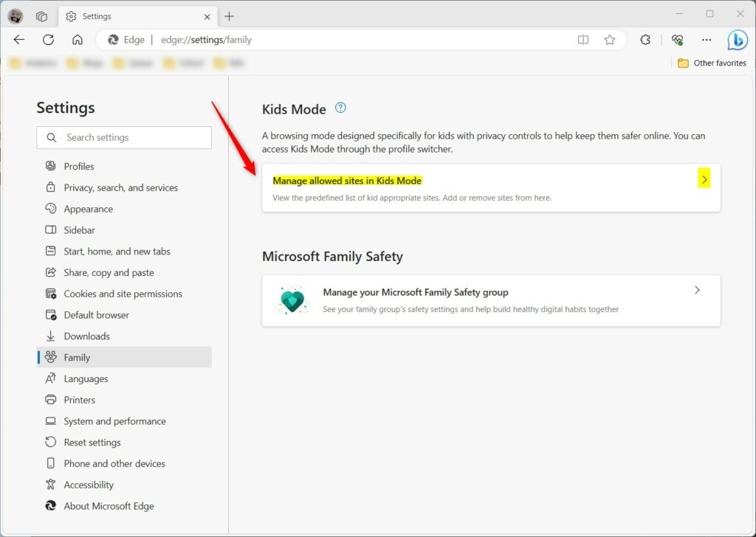This screenshot has height=537, width=756.
Task: Click the Languages label in sidebar
Action: coord(86,379)
